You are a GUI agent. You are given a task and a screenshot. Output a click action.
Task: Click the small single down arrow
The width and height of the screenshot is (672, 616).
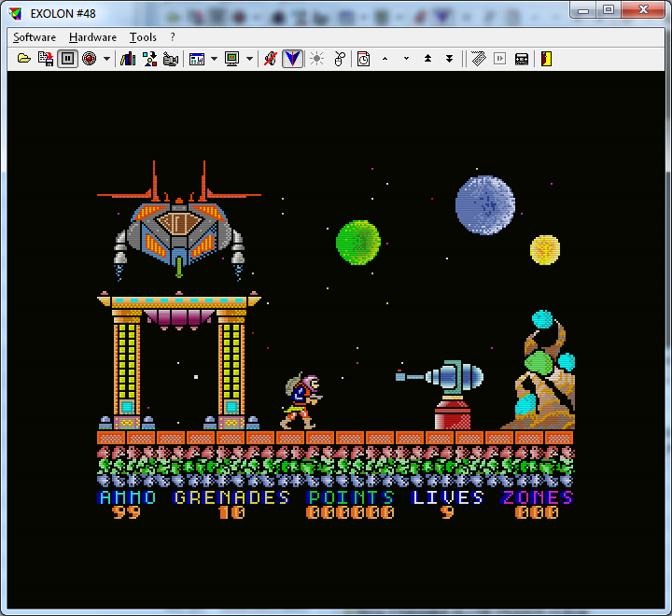point(406,59)
